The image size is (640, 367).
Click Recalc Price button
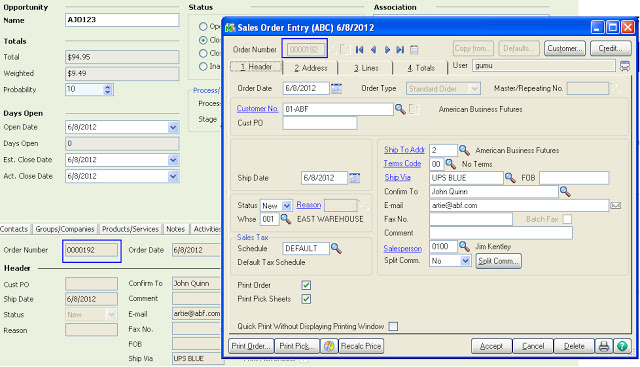[361, 346]
